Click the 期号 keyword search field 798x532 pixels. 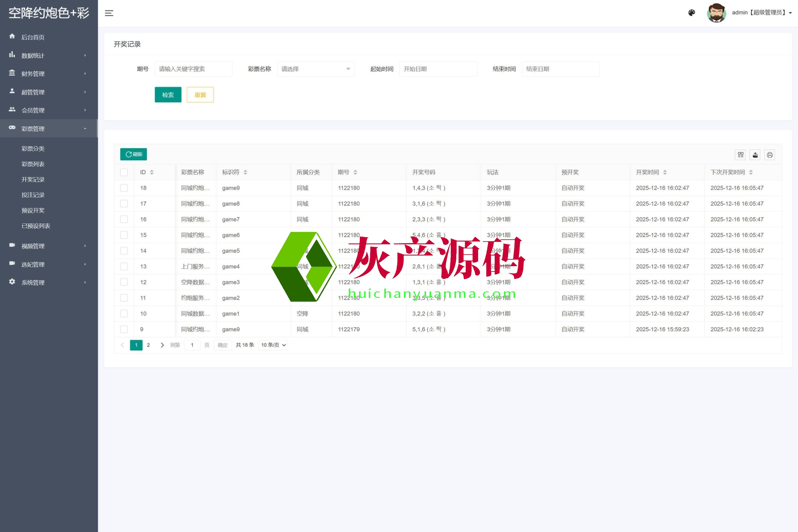(193, 69)
